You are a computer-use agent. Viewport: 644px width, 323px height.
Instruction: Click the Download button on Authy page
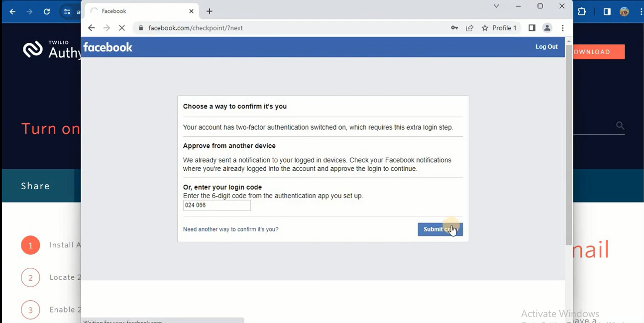pyautogui.click(x=599, y=52)
